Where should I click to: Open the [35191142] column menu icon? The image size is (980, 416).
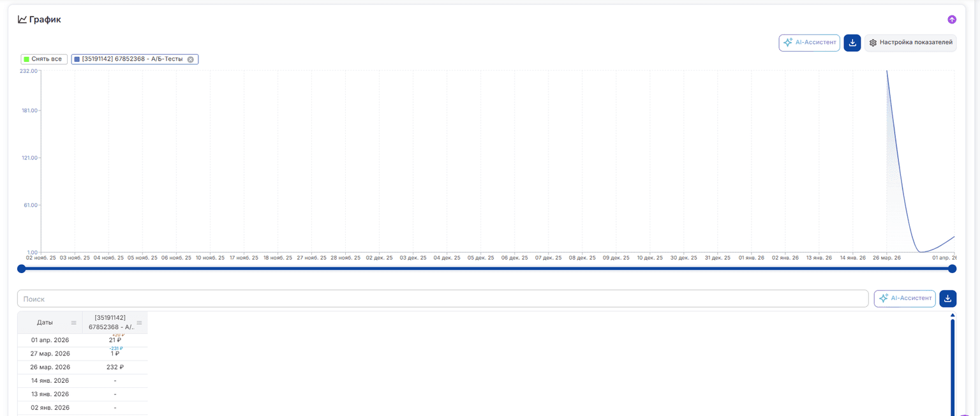pos(139,323)
